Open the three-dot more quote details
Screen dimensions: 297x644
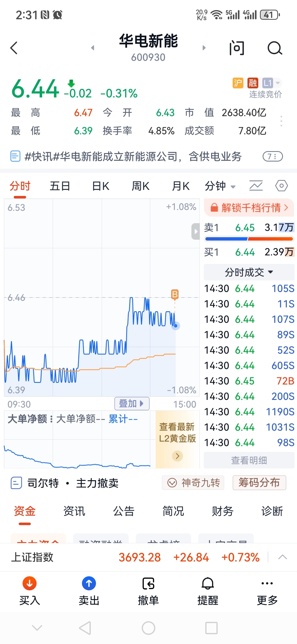281,121
